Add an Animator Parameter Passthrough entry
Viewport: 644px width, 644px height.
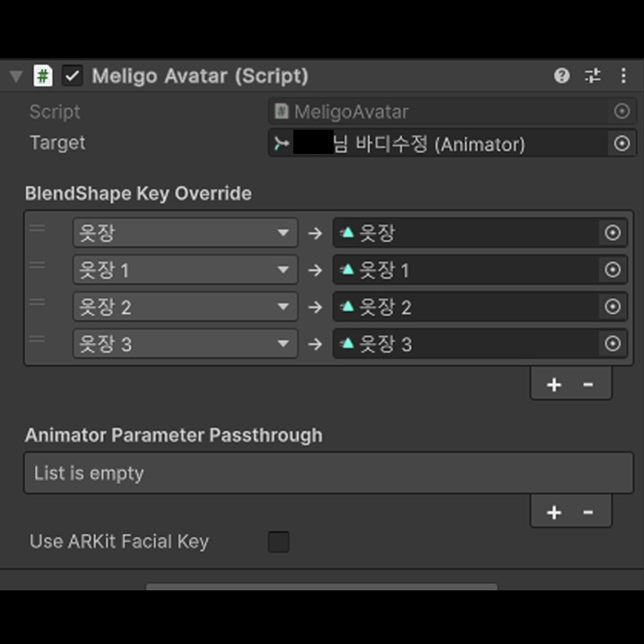[x=554, y=513]
